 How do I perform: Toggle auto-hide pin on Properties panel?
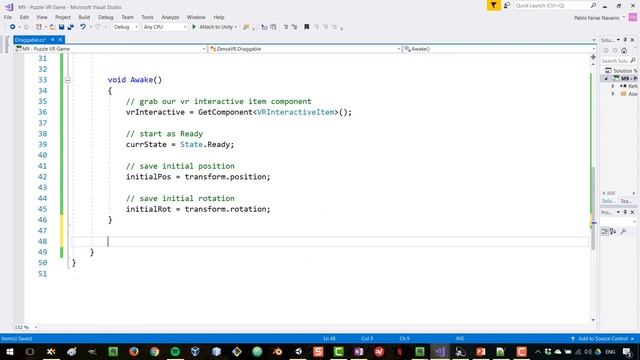[x=625, y=212]
